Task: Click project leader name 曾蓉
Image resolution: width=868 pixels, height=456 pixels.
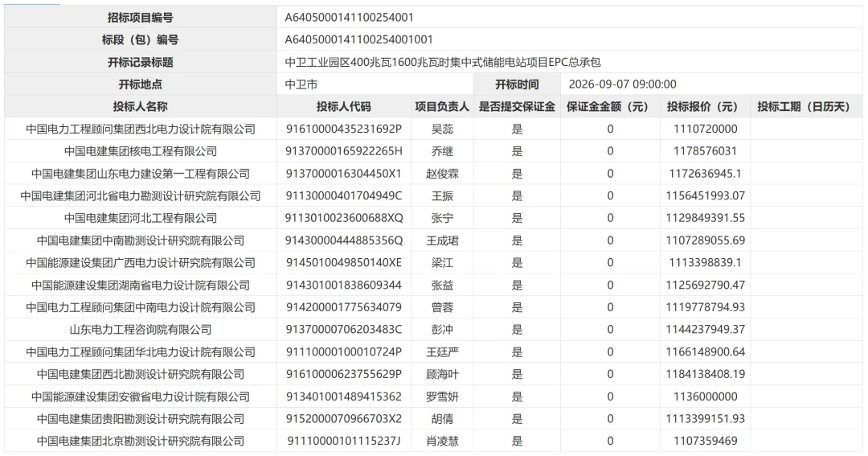Action: pos(442,307)
